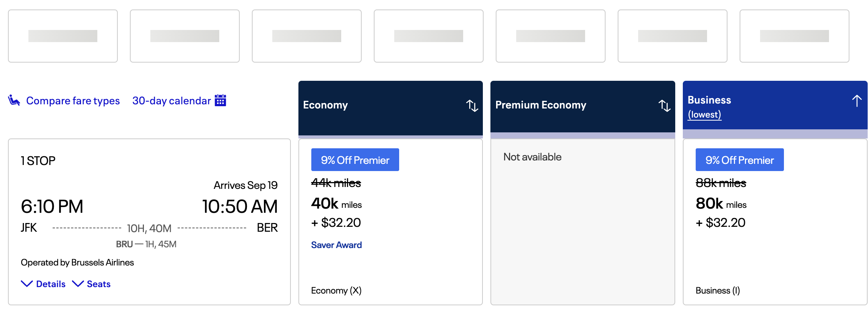Click the Saver Award link

coord(336,245)
